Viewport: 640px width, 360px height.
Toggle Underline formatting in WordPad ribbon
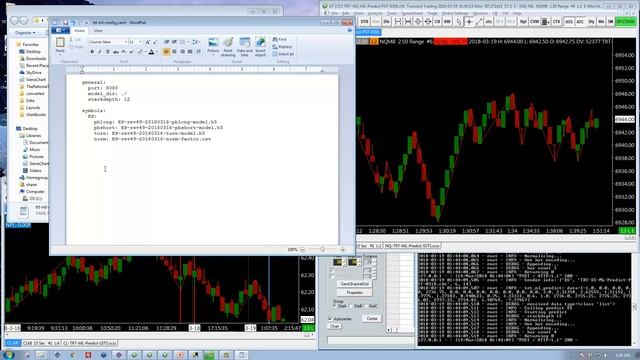(x=108, y=52)
